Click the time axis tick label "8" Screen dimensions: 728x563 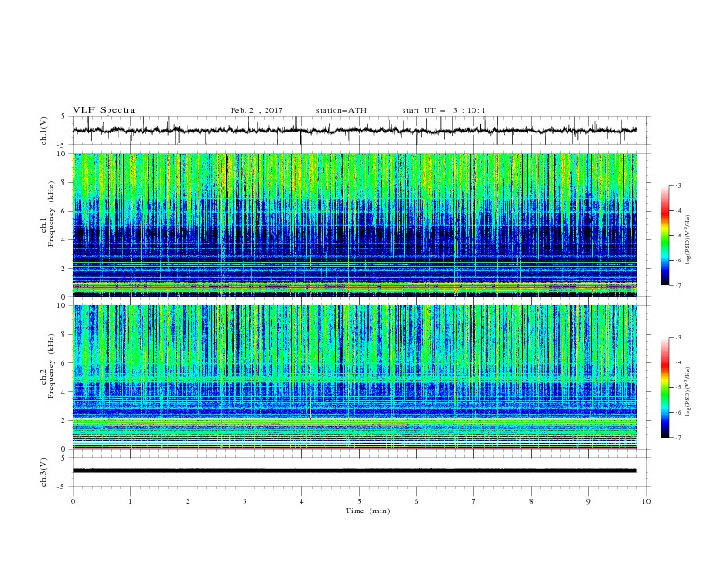point(531,501)
